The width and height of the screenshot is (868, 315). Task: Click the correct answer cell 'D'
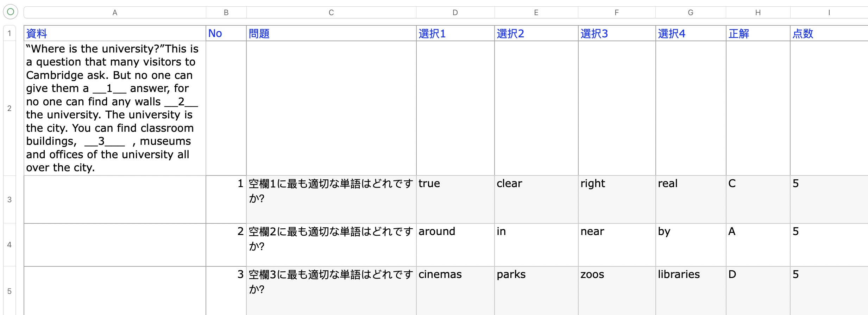tap(758, 290)
